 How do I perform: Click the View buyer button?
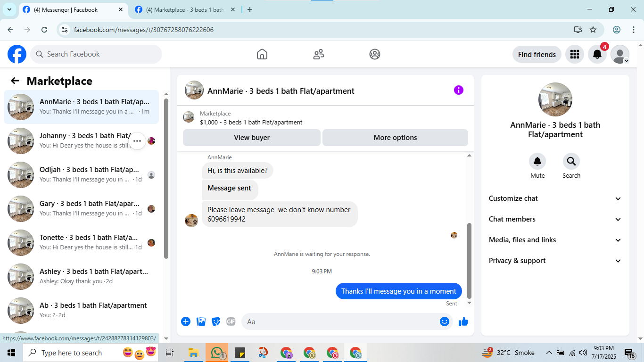pyautogui.click(x=252, y=138)
